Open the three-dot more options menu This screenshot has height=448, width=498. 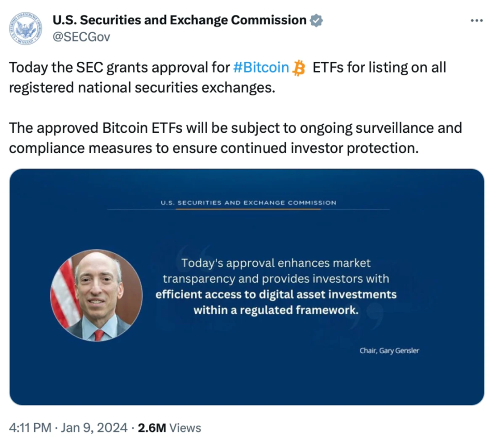pyautogui.click(x=477, y=21)
